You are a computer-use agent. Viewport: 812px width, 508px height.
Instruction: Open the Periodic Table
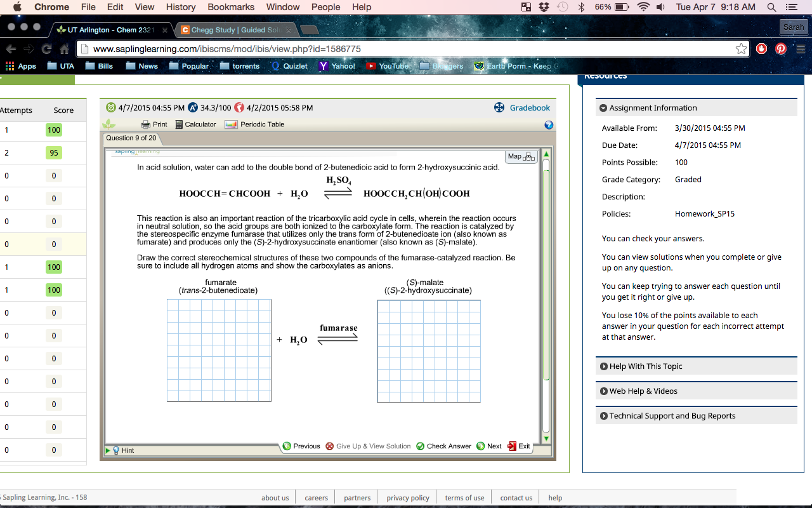pos(254,124)
